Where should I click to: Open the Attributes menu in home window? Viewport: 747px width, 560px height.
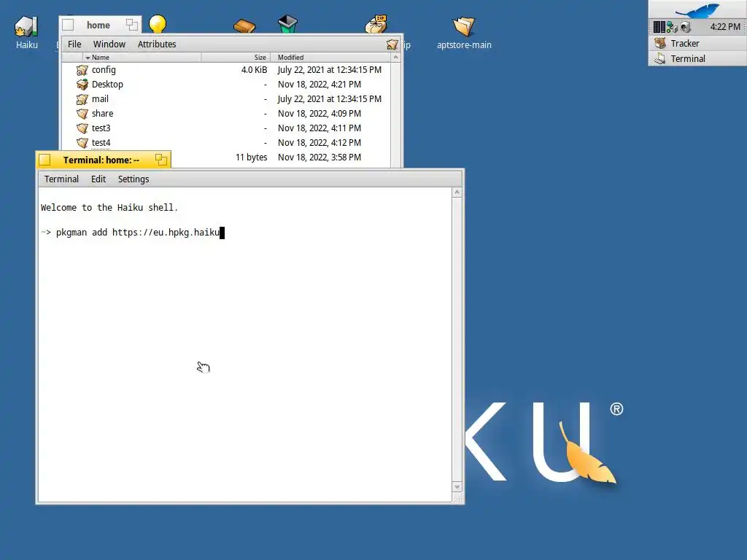click(x=157, y=44)
